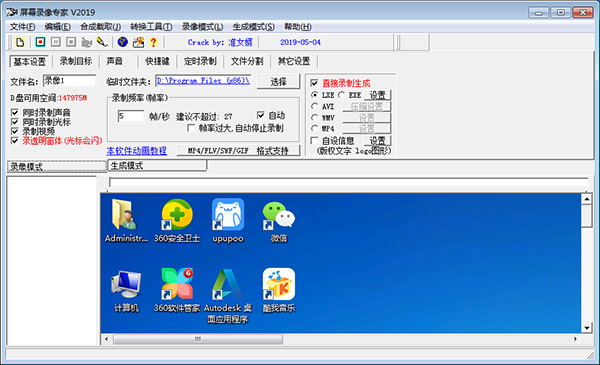Open the 合成截取(J) menu
Image resolution: width=600 pixels, height=365 pixels.
(x=100, y=27)
